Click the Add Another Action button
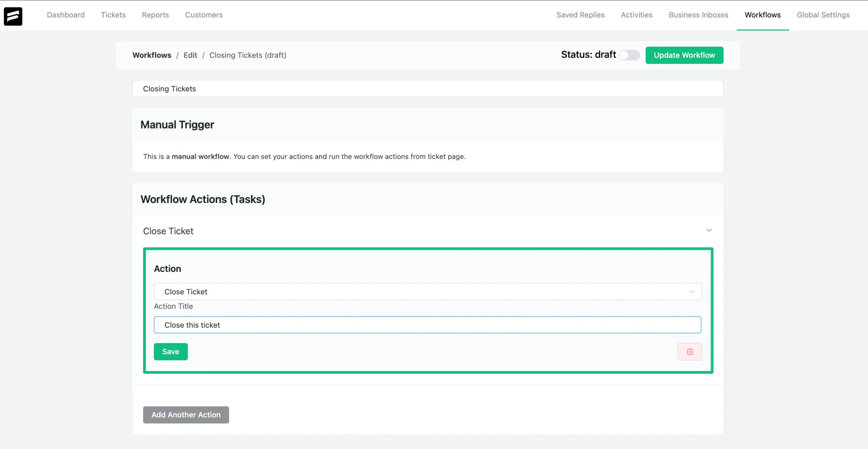 click(185, 415)
